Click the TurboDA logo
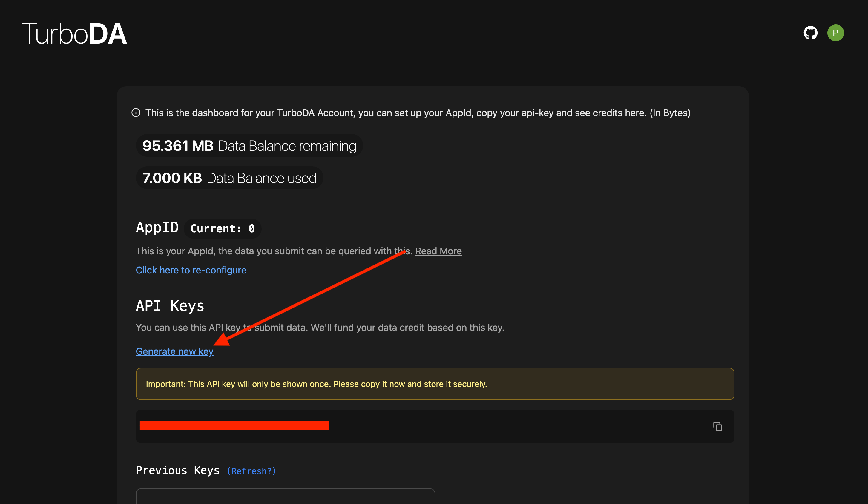The height and width of the screenshot is (504, 868). click(74, 34)
